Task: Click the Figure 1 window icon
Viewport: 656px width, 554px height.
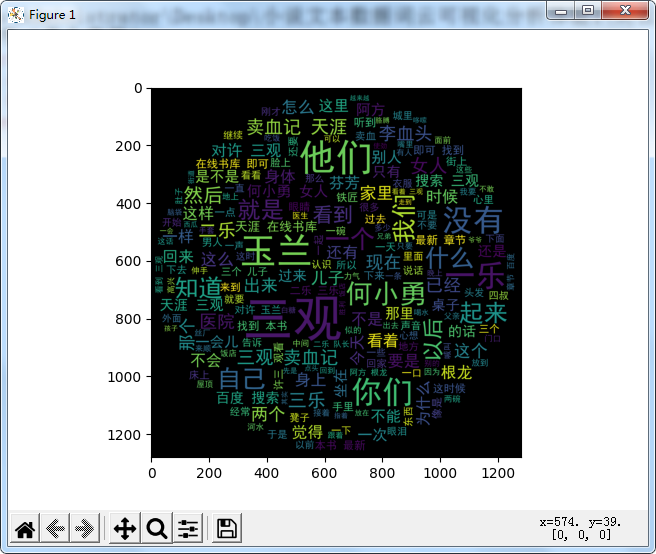Action: pos(16,15)
